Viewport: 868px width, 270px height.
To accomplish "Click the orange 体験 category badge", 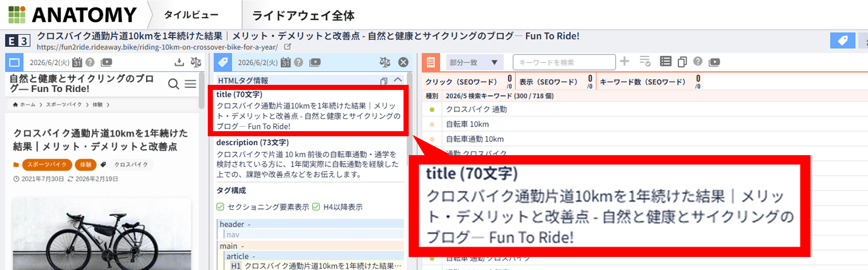I will click(85, 165).
